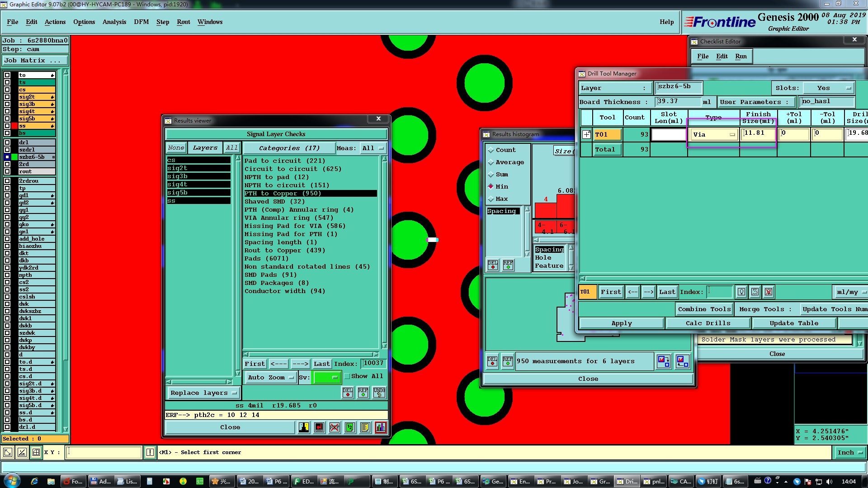868x488 pixels.
Task: Open the DFM menu
Action: (x=141, y=22)
